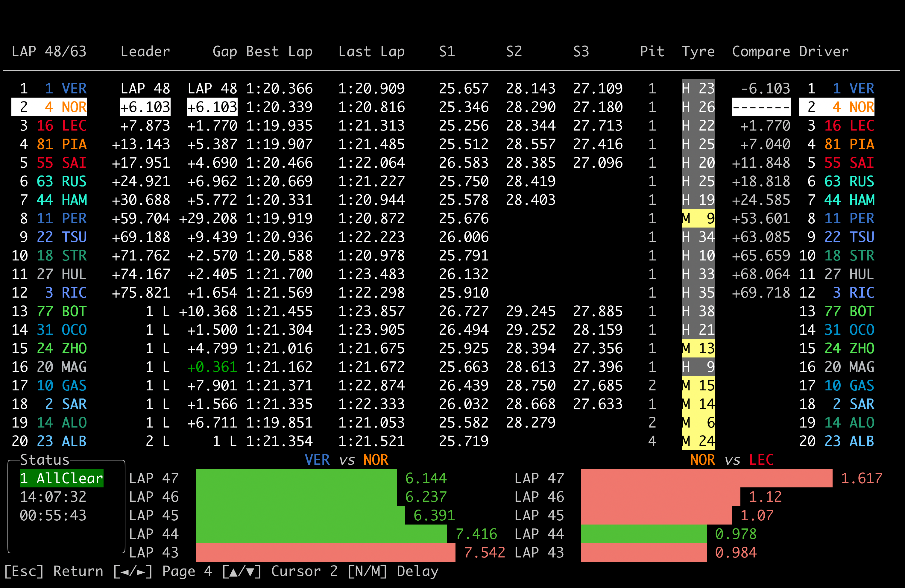The width and height of the screenshot is (905, 588).
Task: Click the [Esc] Return hint
Action: click(54, 571)
